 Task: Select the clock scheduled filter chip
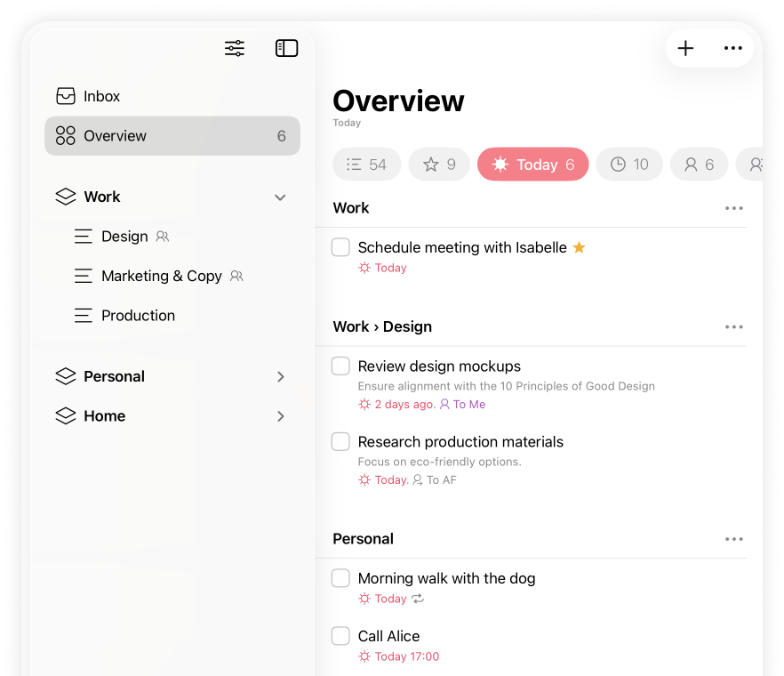point(628,164)
